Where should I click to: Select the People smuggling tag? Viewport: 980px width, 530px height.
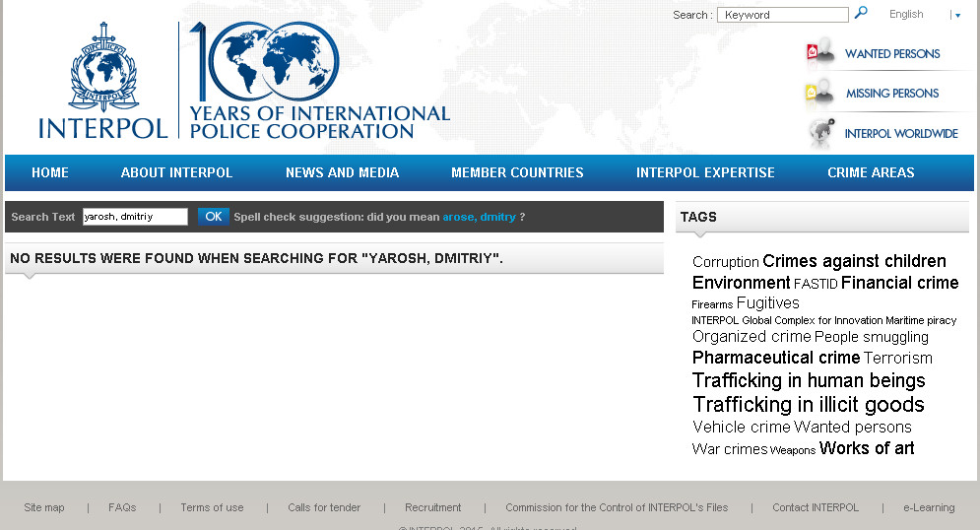(872, 337)
